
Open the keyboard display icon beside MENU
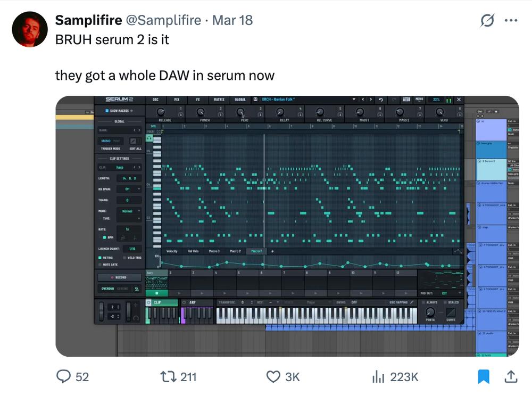click(406, 100)
